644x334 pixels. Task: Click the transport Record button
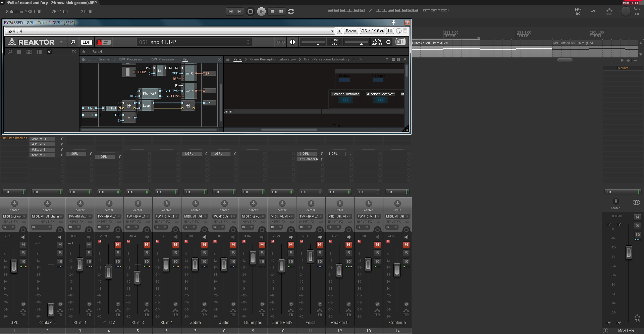(250, 11)
